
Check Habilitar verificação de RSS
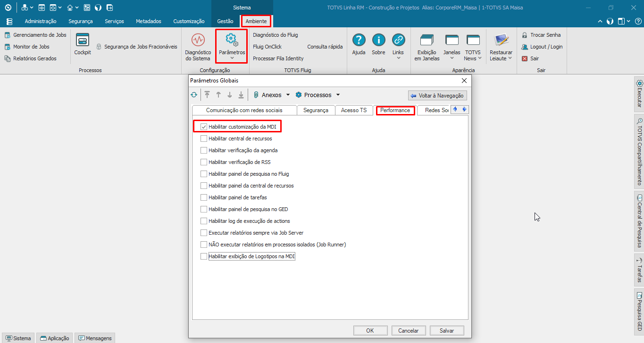[204, 162]
